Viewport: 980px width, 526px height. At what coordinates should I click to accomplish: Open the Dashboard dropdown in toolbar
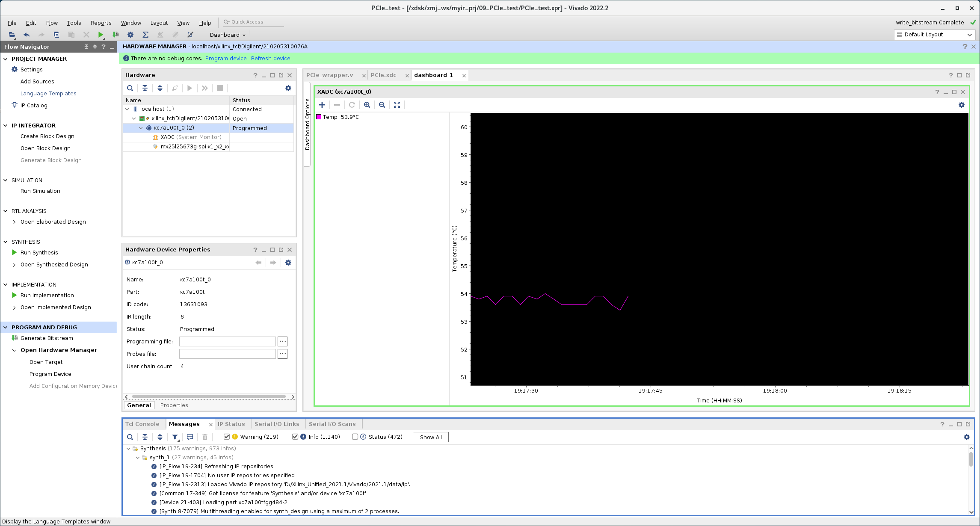228,35
